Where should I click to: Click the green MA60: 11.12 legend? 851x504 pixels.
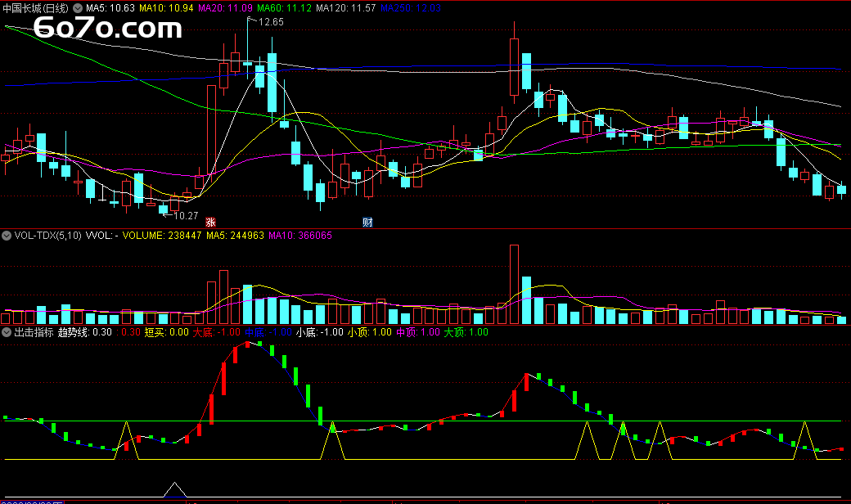[x=285, y=8]
